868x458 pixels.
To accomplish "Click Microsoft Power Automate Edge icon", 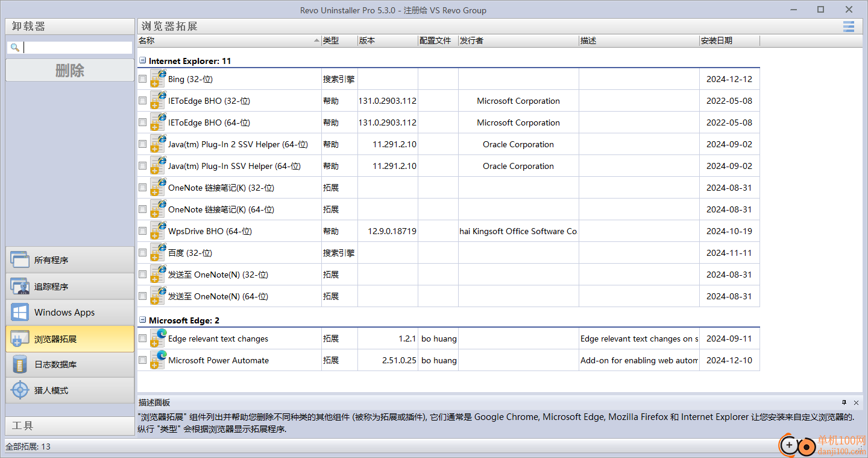I will pyautogui.click(x=158, y=360).
